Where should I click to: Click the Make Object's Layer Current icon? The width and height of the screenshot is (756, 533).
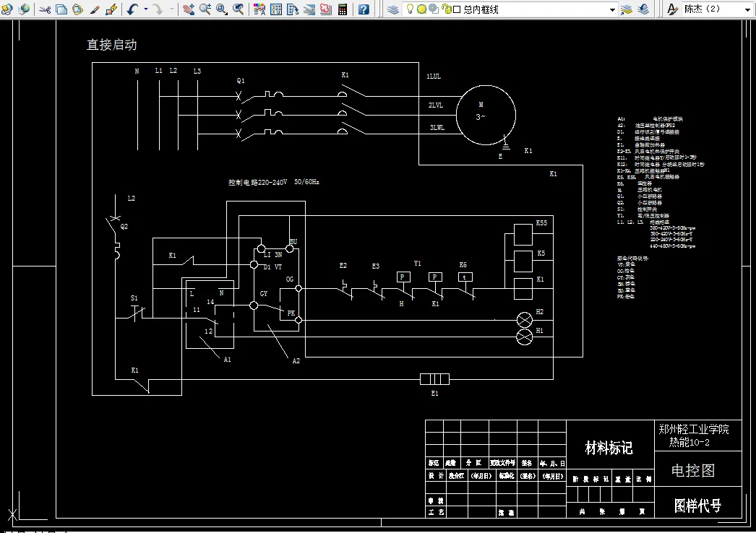tap(627, 9)
